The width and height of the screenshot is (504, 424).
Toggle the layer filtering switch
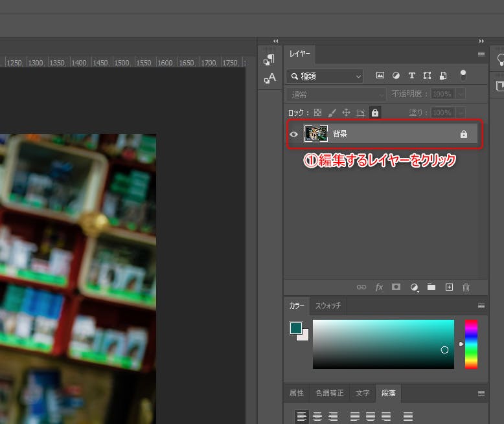[463, 76]
